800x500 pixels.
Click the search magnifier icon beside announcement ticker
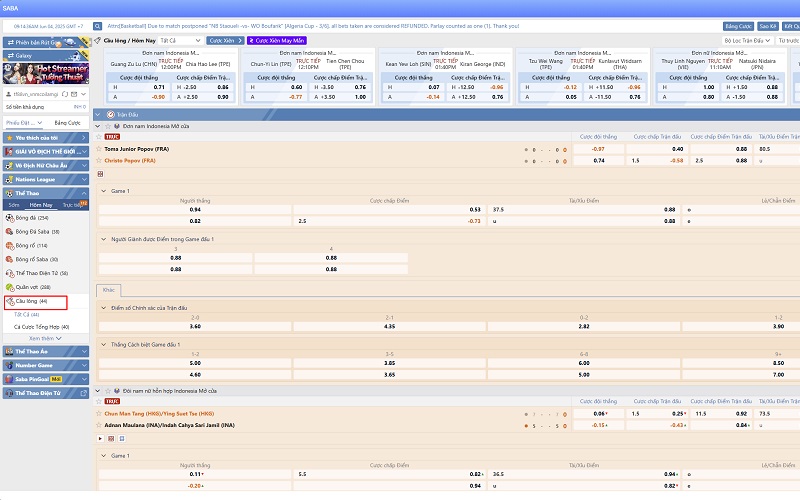click(x=97, y=26)
